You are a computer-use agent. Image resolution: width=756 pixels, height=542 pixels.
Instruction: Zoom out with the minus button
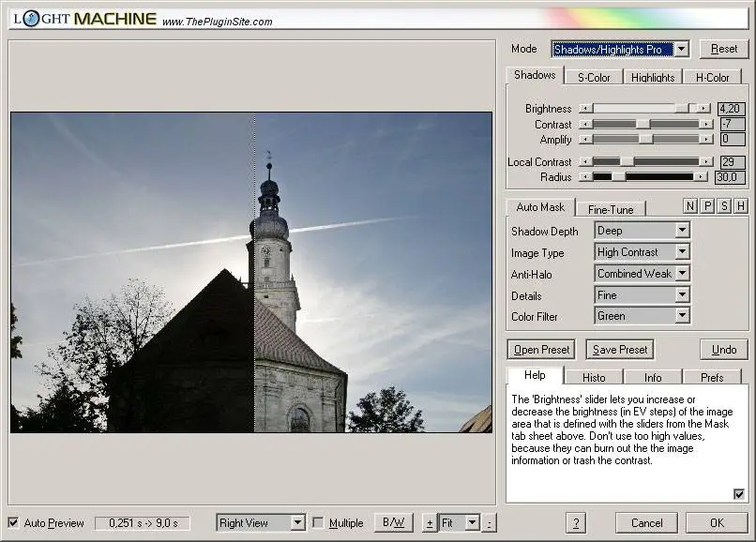pyautogui.click(x=490, y=523)
